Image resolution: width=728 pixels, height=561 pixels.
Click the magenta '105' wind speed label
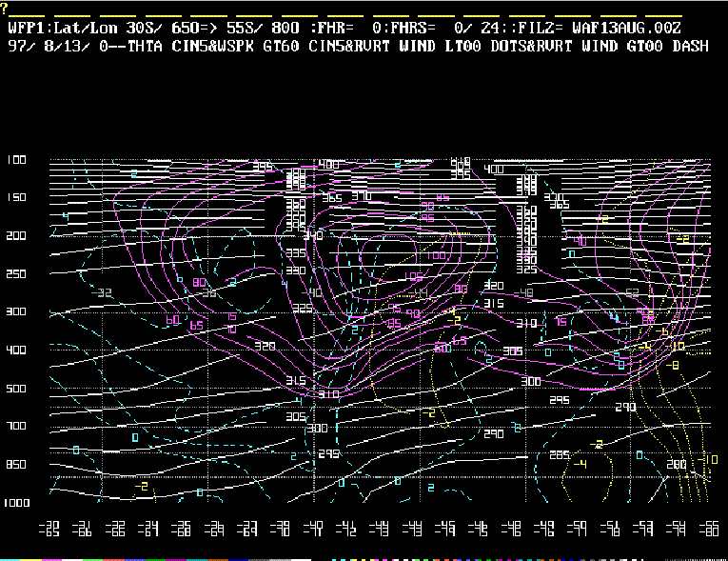tap(413, 276)
